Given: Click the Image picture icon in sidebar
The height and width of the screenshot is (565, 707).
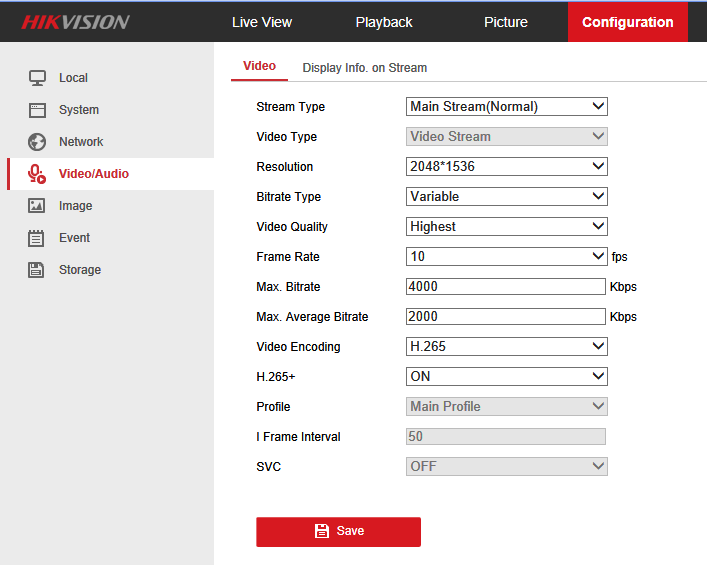Looking at the screenshot, I should click(x=37, y=206).
